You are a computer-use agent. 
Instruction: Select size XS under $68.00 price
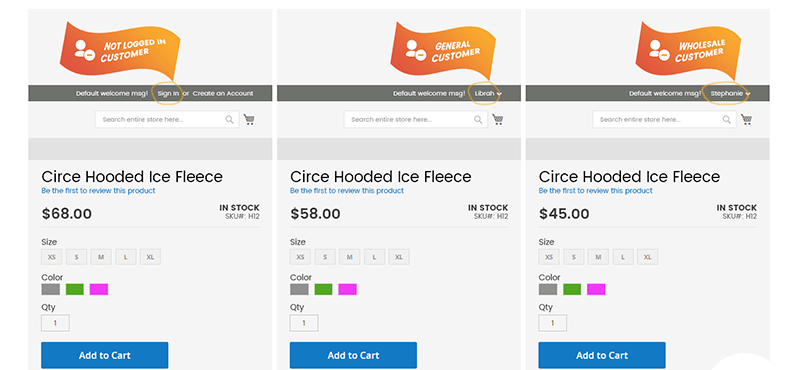coord(52,257)
